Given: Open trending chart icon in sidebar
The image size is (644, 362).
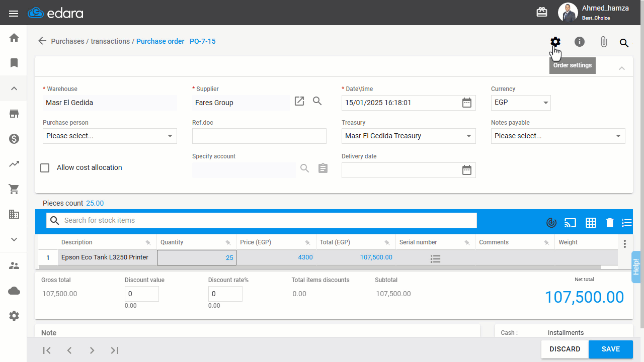Looking at the screenshot, I should point(14,164).
